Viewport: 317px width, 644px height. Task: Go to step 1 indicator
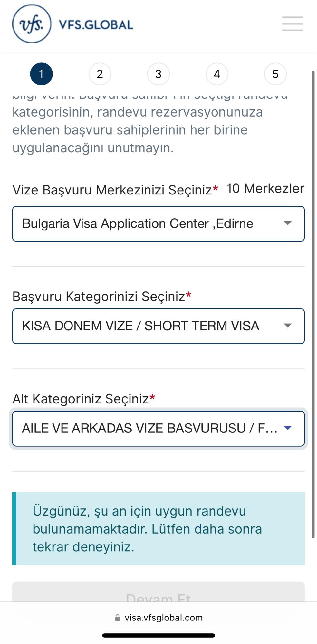[x=41, y=74]
